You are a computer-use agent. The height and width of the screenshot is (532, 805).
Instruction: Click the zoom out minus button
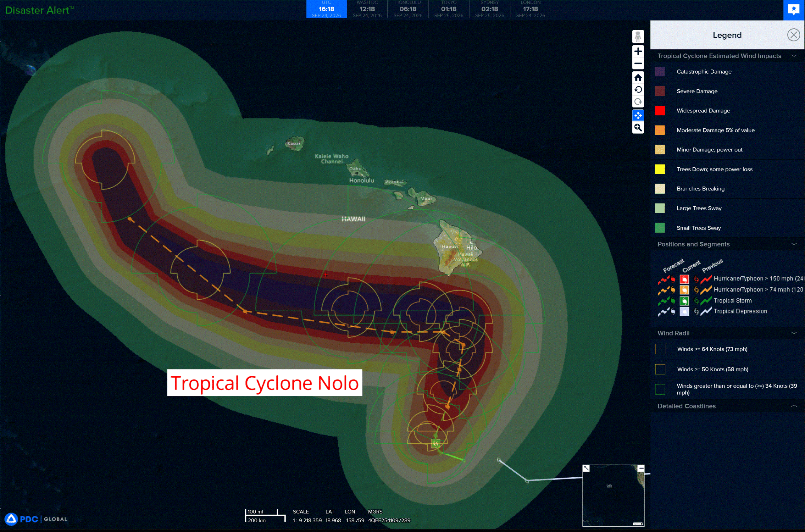638,64
